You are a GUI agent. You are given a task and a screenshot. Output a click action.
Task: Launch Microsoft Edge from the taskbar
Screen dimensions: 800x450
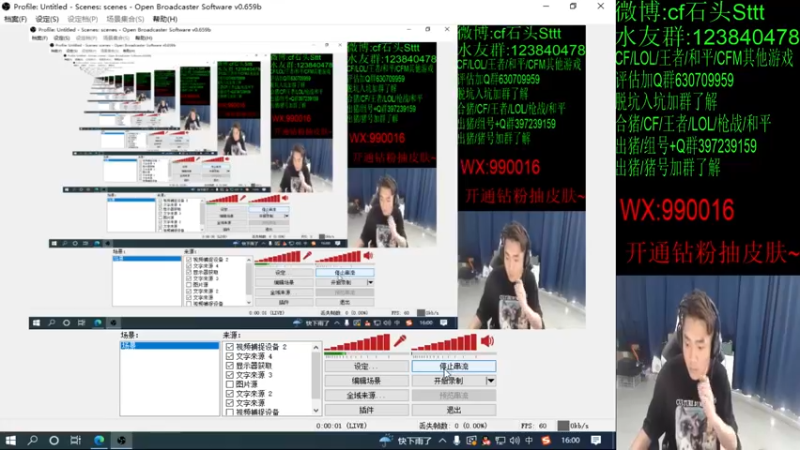(x=99, y=440)
